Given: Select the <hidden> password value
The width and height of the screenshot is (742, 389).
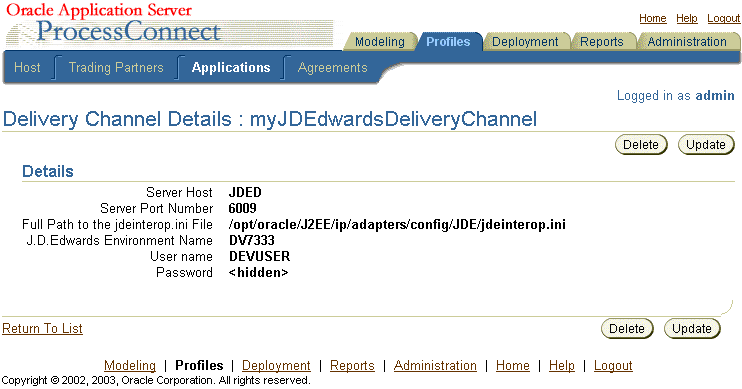Looking at the screenshot, I should (x=258, y=273).
